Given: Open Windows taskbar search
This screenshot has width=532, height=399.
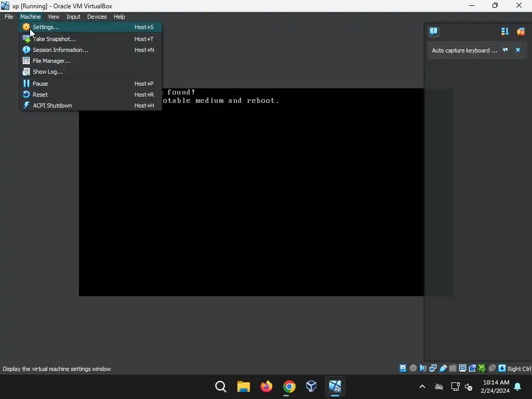Looking at the screenshot, I should tap(220, 387).
